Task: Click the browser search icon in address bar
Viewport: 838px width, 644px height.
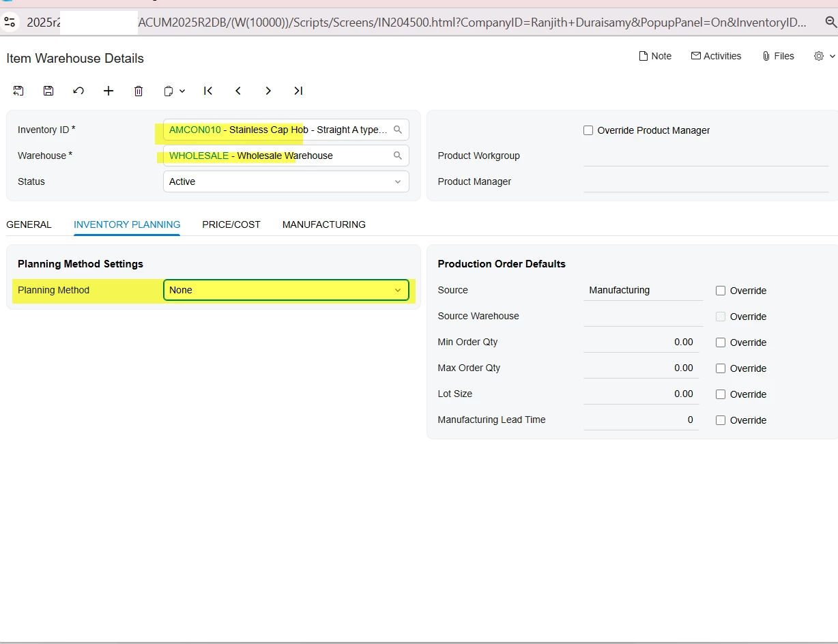Action: [x=830, y=23]
